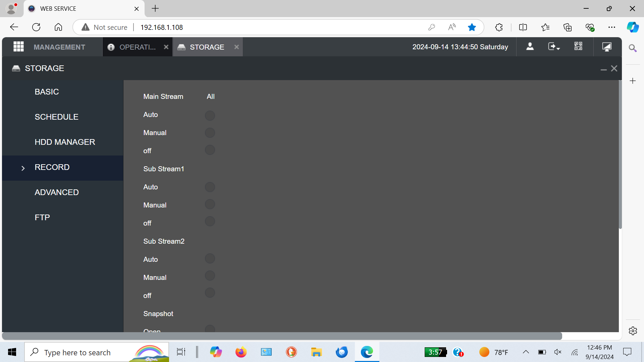Open Copilot icon in browser toolbar
Viewport: 644px width, 362px height.
(633, 27)
